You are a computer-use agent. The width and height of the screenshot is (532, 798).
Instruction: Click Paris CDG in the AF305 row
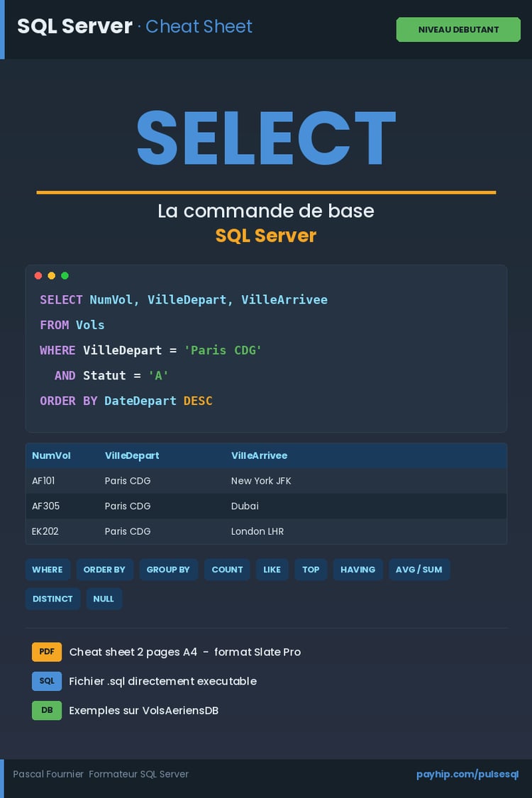[x=128, y=506]
